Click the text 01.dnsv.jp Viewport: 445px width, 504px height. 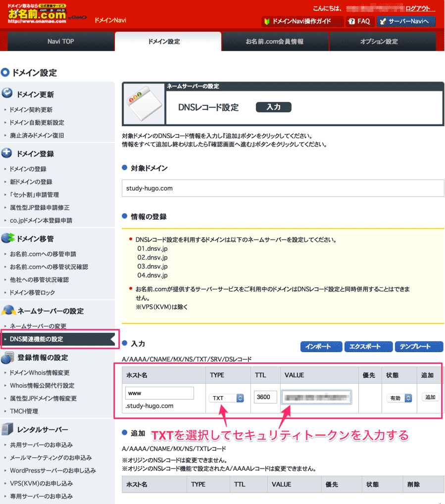(x=152, y=248)
